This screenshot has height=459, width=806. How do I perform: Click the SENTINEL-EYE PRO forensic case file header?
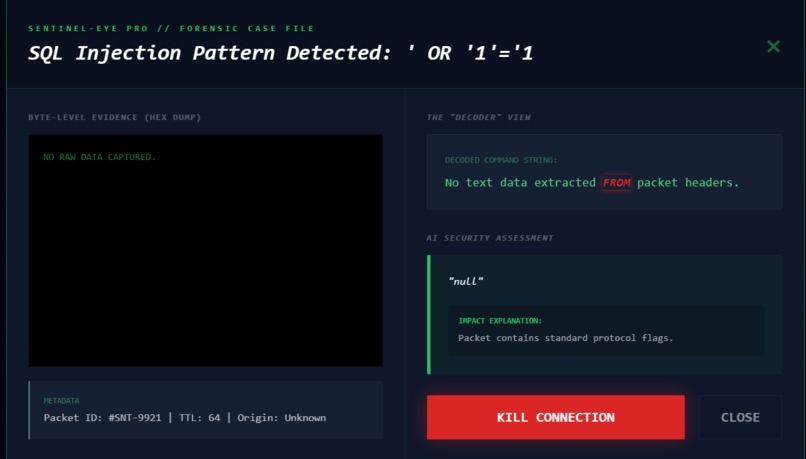171,28
